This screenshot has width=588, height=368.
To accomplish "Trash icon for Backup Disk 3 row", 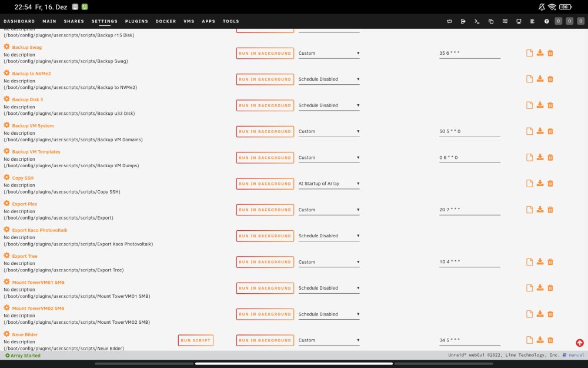I will click(550, 105).
